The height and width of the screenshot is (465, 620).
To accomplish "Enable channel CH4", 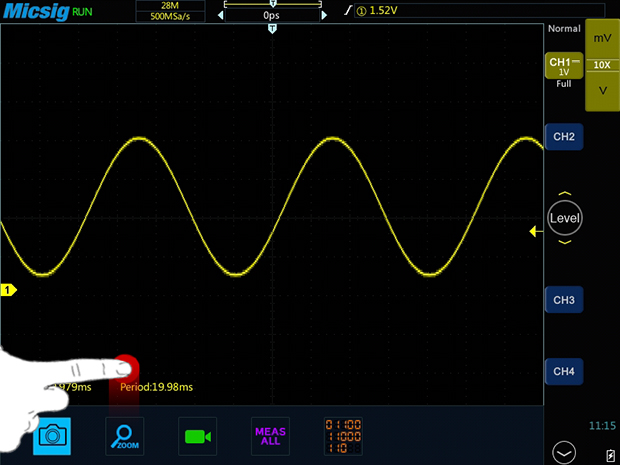I will (x=564, y=372).
